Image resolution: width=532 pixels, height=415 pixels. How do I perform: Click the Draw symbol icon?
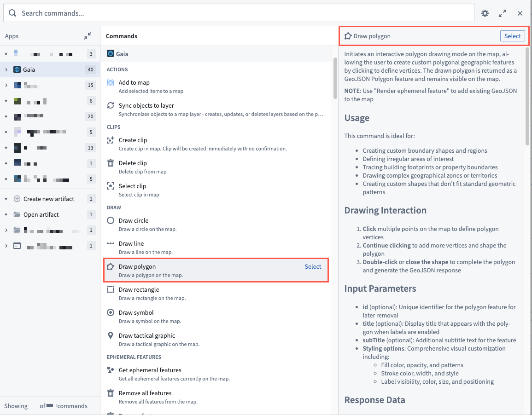[111, 312]
